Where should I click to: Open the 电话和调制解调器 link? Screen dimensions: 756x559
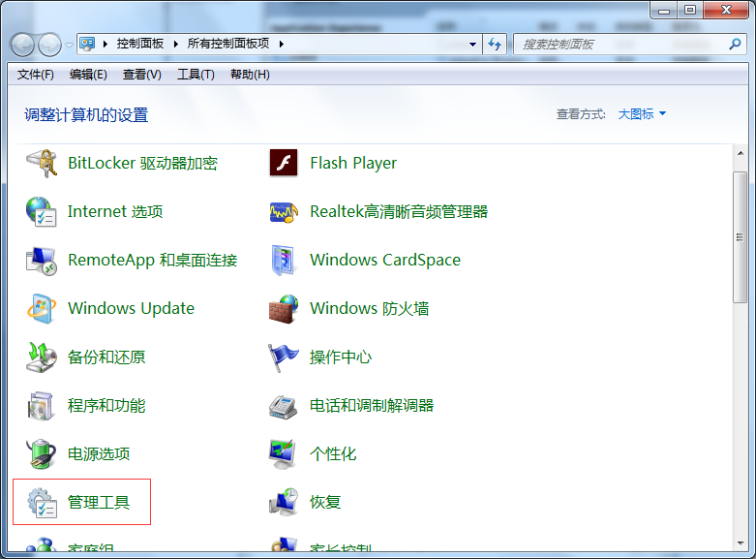(x=372, y=406)
